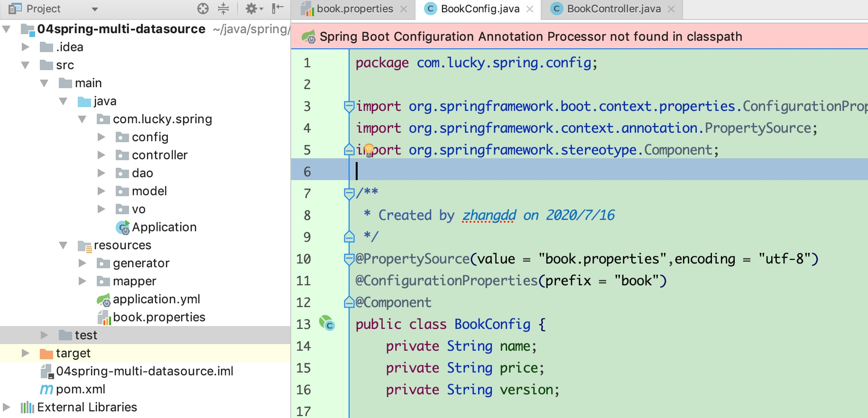Click the locate/scroll-from-source target icon
The height and width of the screenshot is (418, 868).
point(203,8)
